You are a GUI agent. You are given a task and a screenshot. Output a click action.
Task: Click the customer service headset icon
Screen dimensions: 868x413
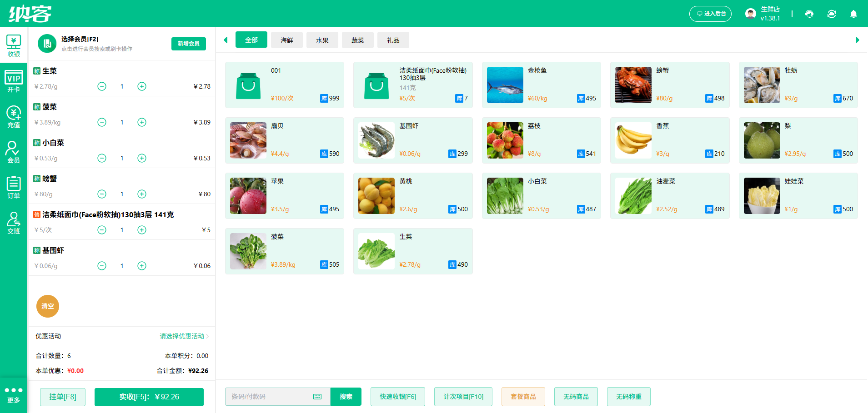(x=809, y=14)
